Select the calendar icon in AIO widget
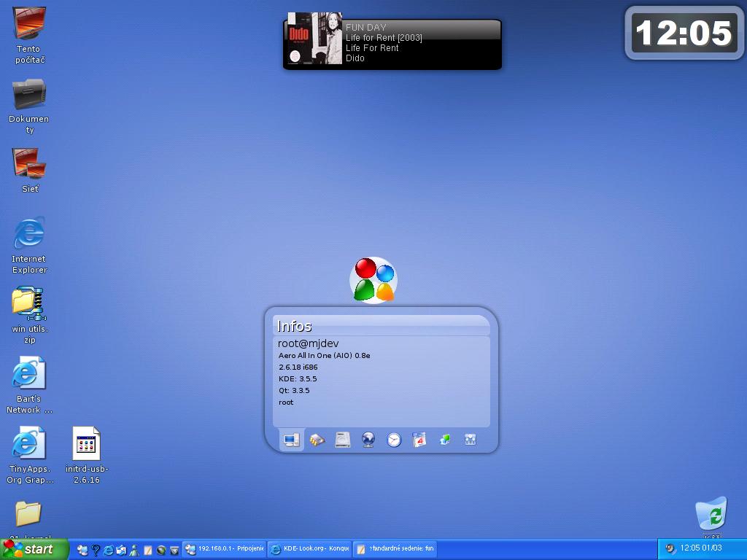The width and height of the screenshot is (747, 560). [x=419, y=440]
